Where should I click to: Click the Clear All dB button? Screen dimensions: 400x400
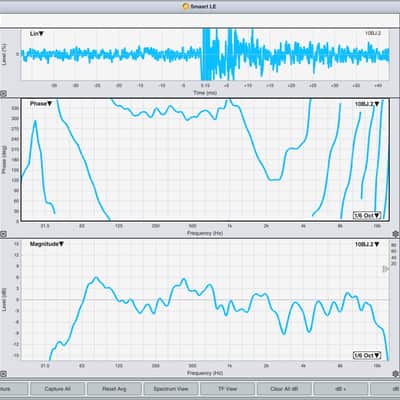click(x=284, y=389)
